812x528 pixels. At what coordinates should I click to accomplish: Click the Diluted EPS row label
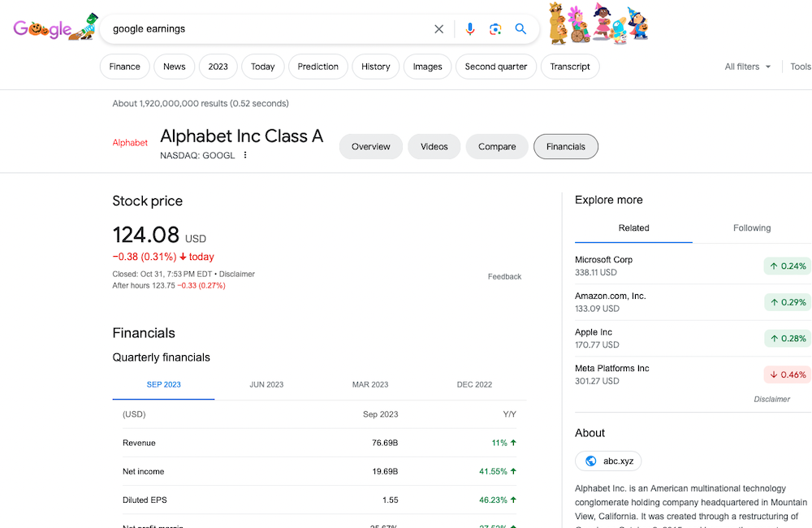pos(145,500)
